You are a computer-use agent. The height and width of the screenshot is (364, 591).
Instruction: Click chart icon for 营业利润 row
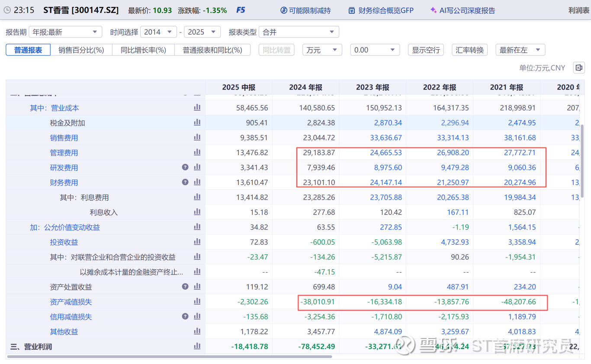(197, 346)
